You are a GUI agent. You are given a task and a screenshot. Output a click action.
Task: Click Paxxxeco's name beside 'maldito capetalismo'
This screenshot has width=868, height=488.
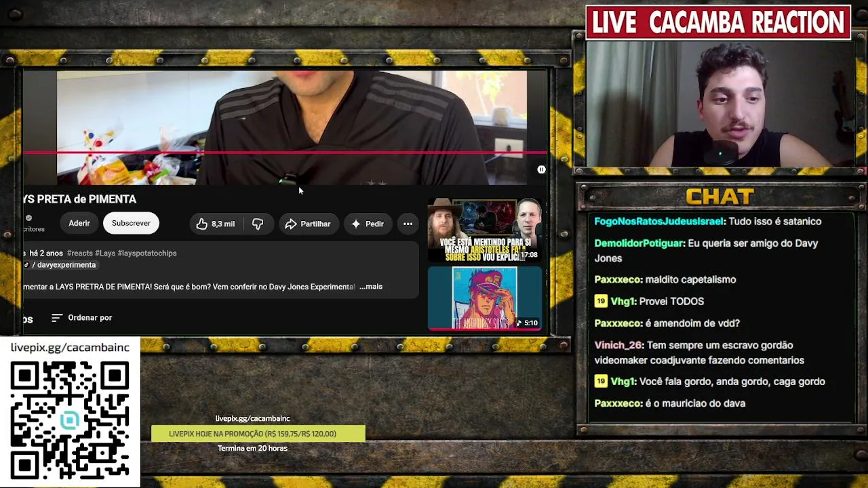click(618, 279)
